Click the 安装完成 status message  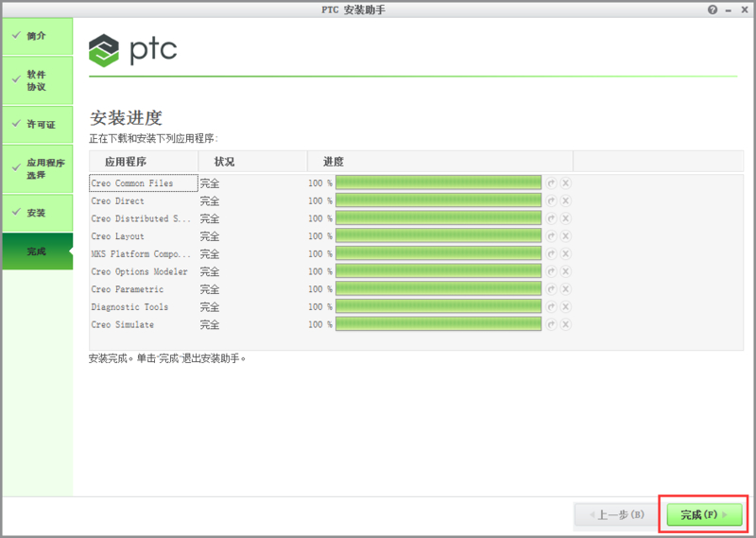(167, 358)
